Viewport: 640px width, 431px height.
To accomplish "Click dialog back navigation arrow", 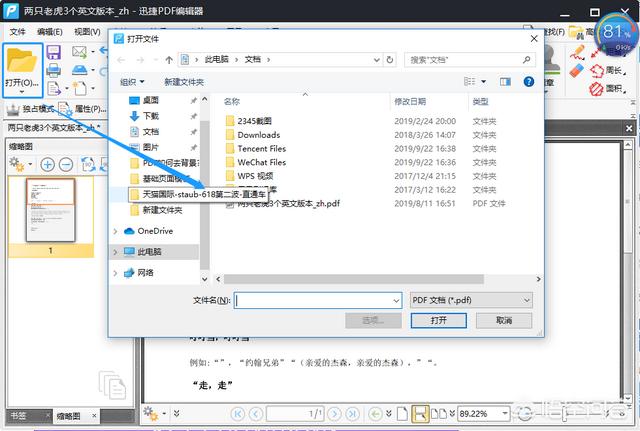I will tap(121, 60).
